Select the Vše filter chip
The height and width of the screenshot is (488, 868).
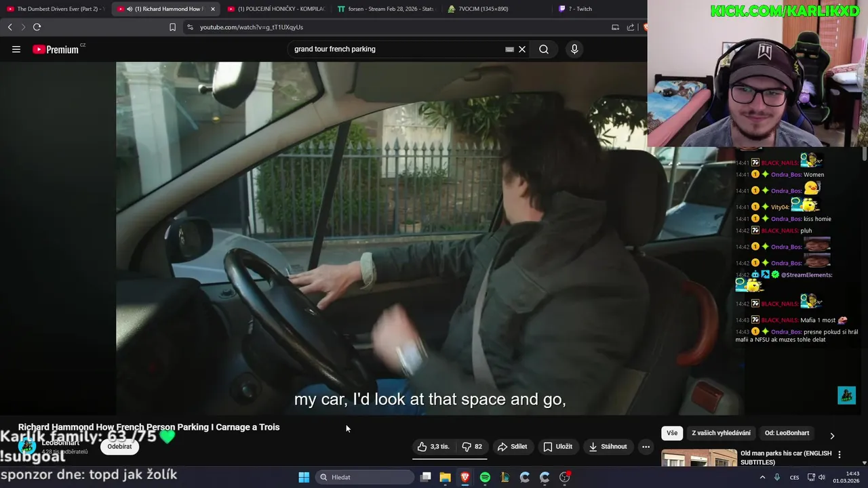(x=672, y=433)
